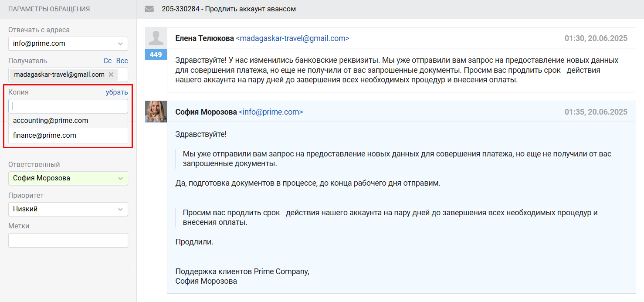Click София Морозова's profile photo
Screen dimensions: 644x302
coord(156,112)
